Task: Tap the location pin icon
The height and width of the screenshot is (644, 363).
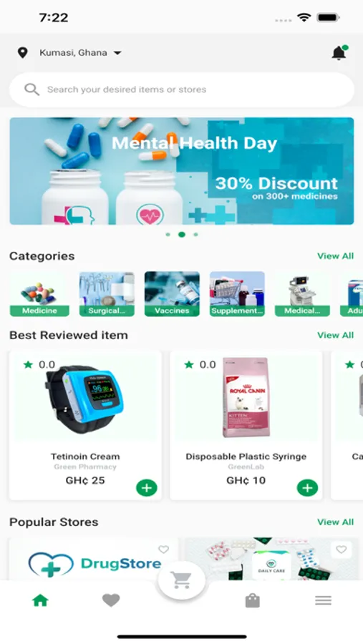Action: coord(23,52)
